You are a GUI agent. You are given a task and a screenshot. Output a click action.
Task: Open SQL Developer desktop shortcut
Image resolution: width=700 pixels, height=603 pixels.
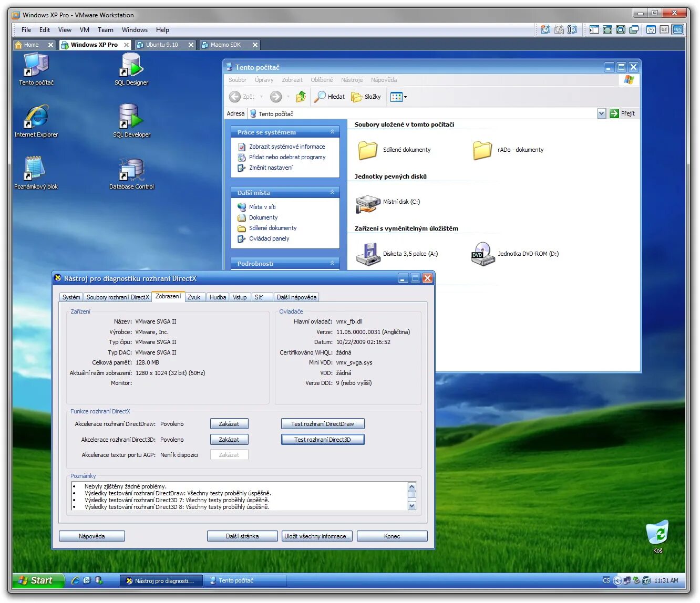coord(131,121)
